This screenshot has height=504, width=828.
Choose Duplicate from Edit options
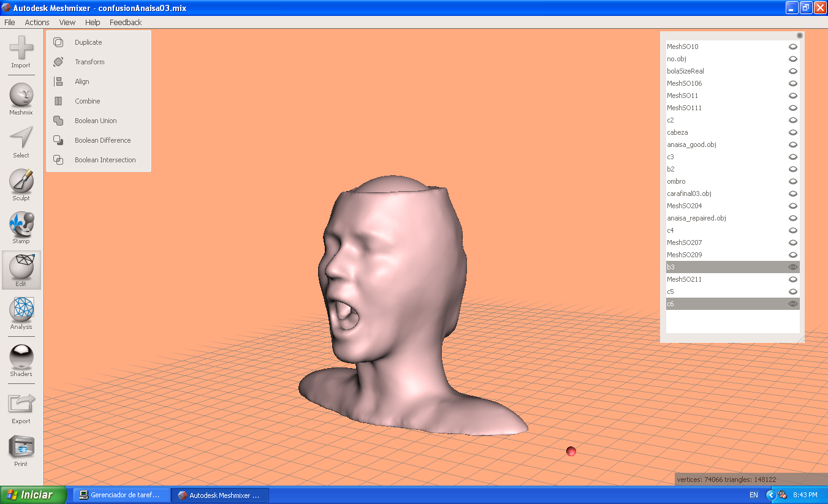click(88, 42)
